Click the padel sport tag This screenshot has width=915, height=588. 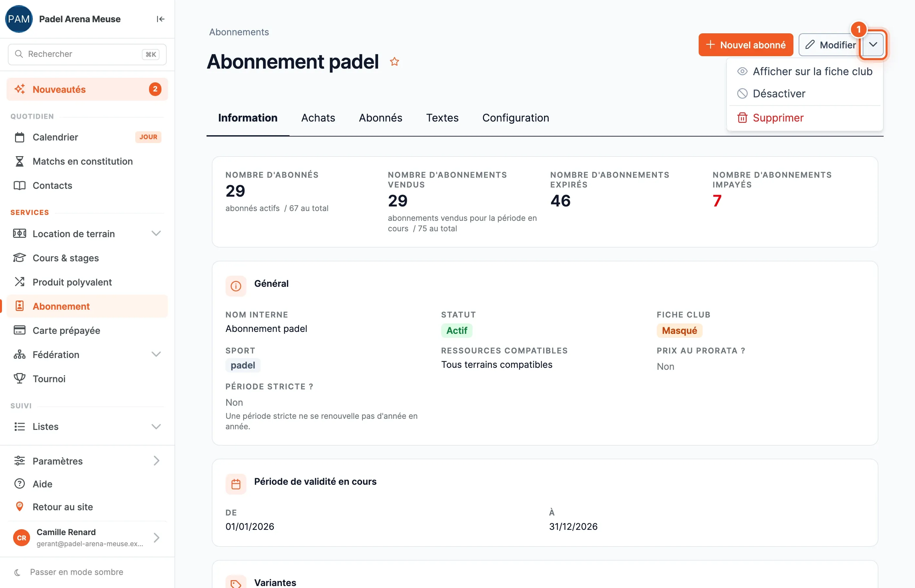coord(243,366)
